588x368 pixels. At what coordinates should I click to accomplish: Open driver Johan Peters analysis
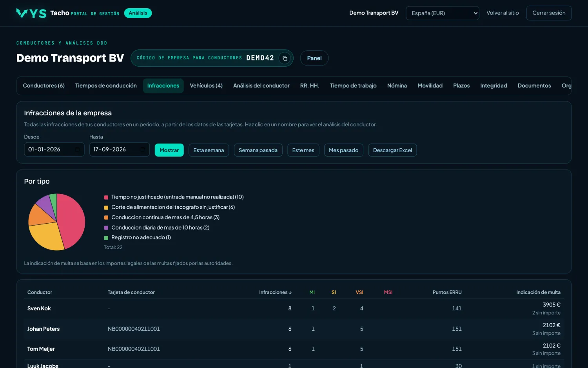pos(44,329)
